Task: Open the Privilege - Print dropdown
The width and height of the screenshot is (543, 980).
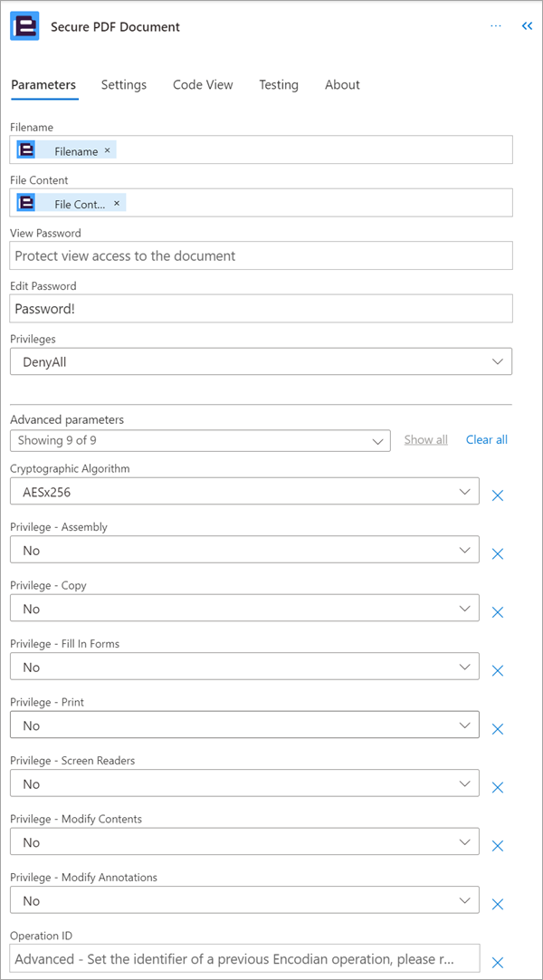Action: [244, 725]
